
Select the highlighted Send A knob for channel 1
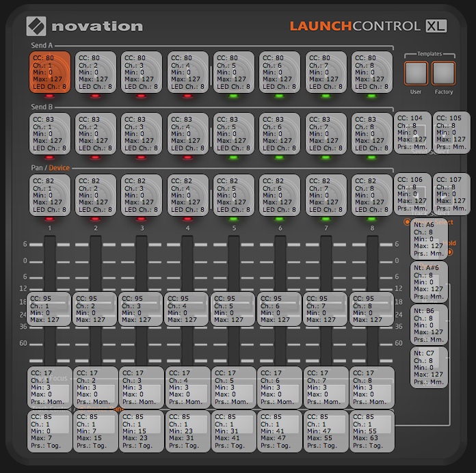(49, 72)
